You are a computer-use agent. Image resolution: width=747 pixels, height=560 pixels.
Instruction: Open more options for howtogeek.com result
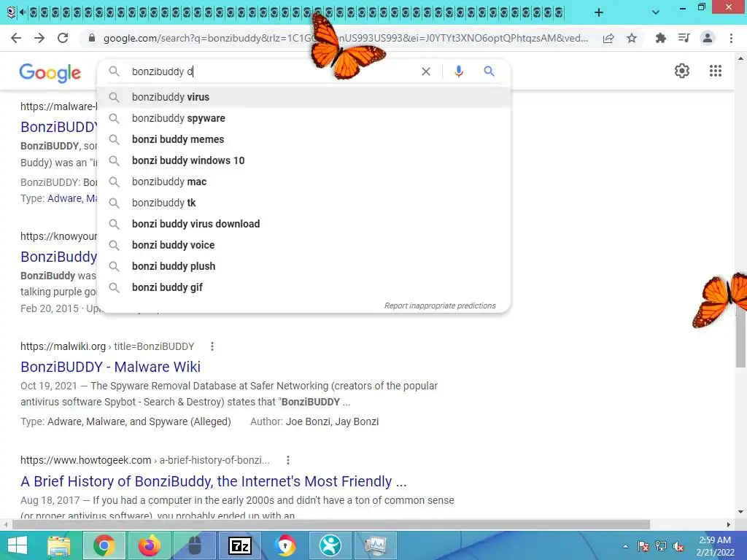coord(287,460)
